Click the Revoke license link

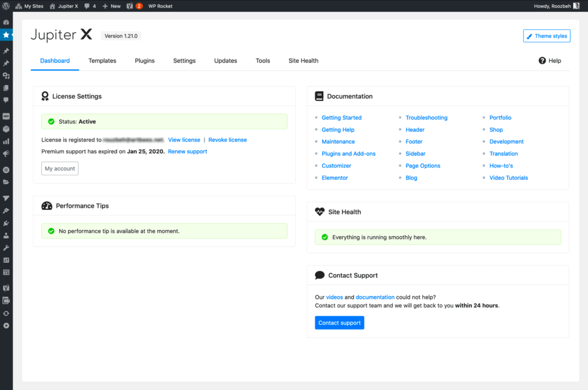coord(227,140)
